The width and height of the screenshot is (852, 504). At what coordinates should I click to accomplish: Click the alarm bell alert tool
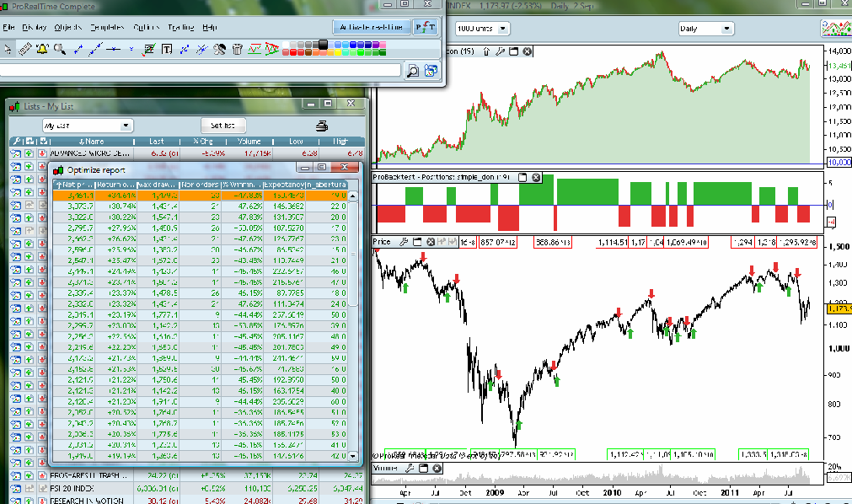42,50
